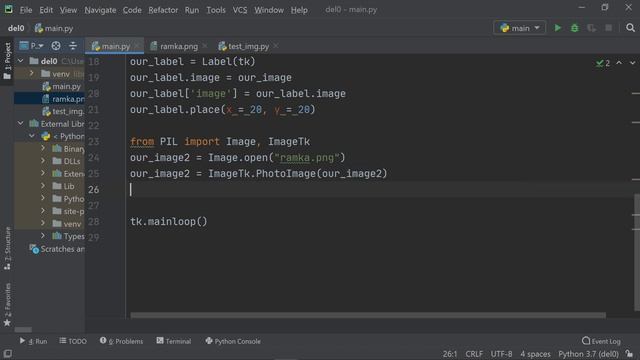
Task: Click the Run with Coverage icon
Action: coord(591,28)
